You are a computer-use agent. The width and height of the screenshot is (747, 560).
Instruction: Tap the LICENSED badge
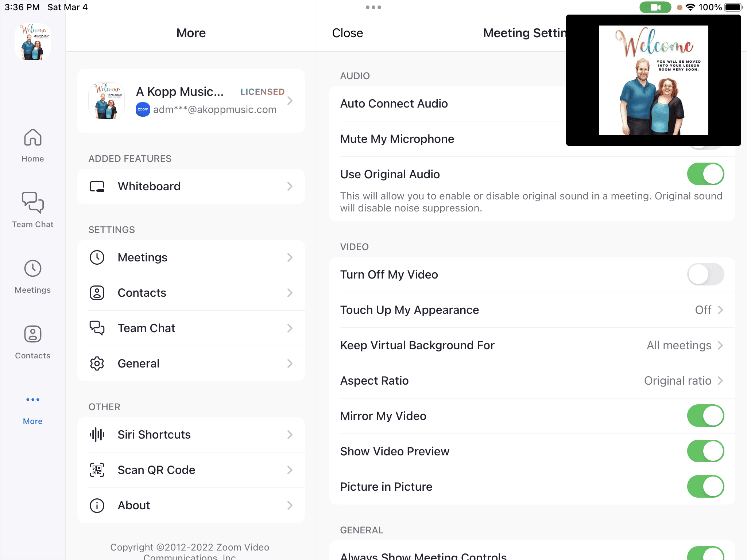(x=263, y=92)
